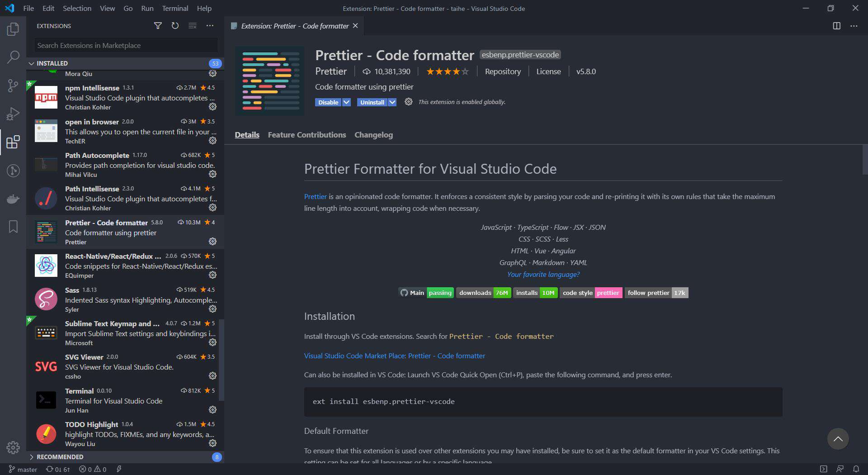Click the errors and warnings status item
This screenshot has height=475, width=868.
point(93,469)
